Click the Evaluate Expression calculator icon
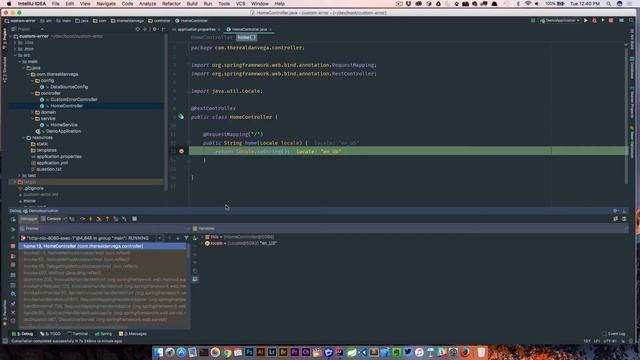The width and height of the screenshot is (640, 360). point(134,219)
